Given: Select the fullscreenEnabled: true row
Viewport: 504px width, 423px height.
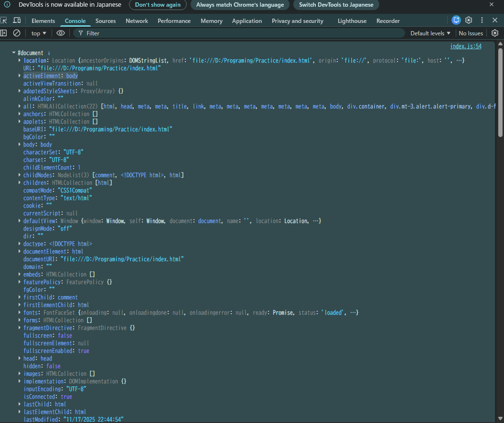Looking at the screenshot, I should [56, 351].
